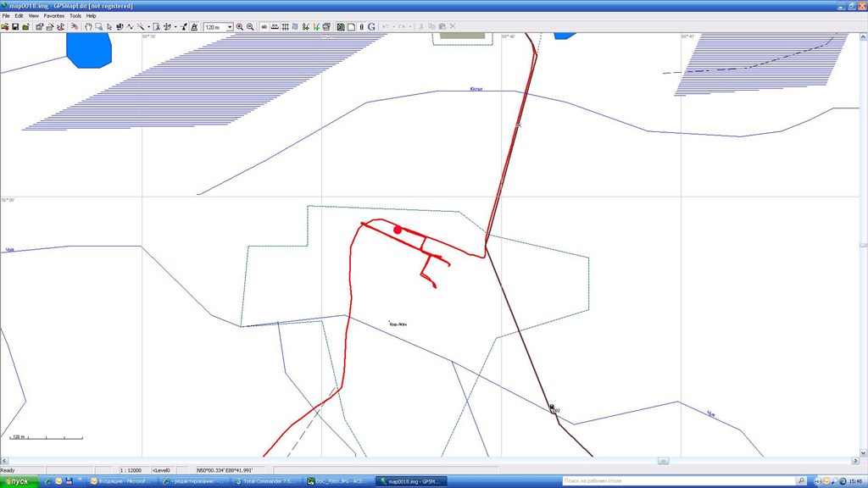The image size is (868, 488).
Task: Click the waypoint marker labelled 002
Action: 553,408
